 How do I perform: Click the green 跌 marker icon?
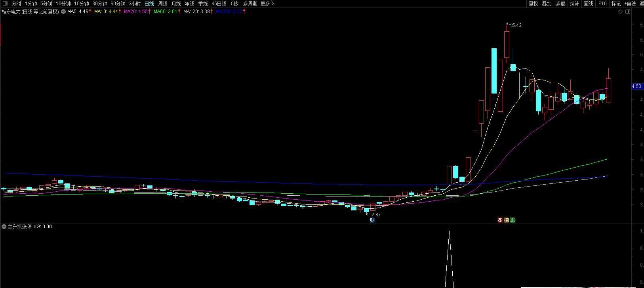(x=513, y=220)
